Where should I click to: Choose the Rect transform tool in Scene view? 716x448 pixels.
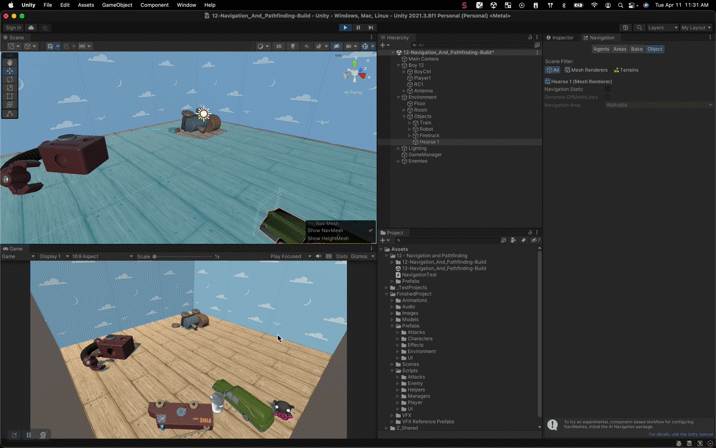[10, 96]
